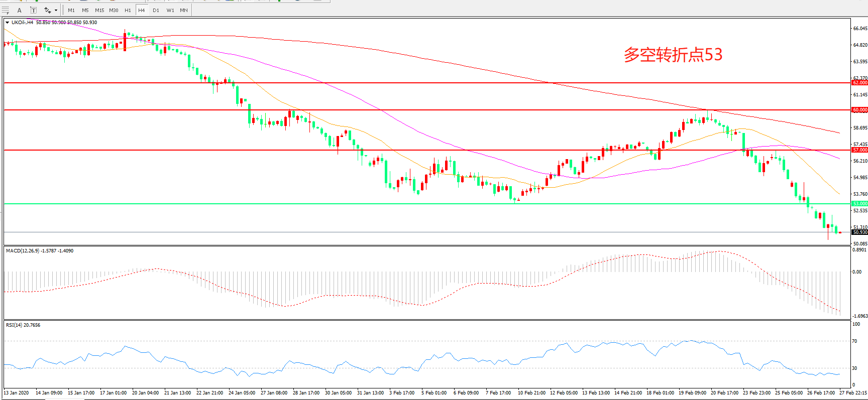Screen dimensions: 868x400
Task: Select the Text tool (A icon)
Action: click(20, 10)
